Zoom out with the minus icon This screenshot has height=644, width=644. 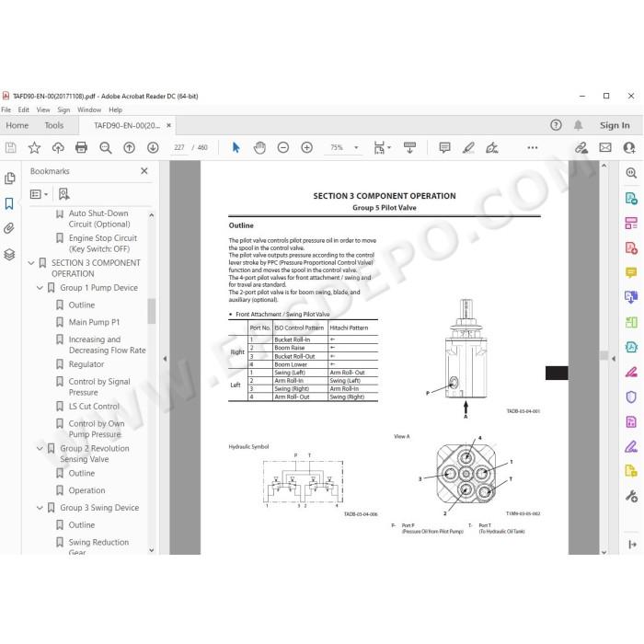(x=283, y=147)
